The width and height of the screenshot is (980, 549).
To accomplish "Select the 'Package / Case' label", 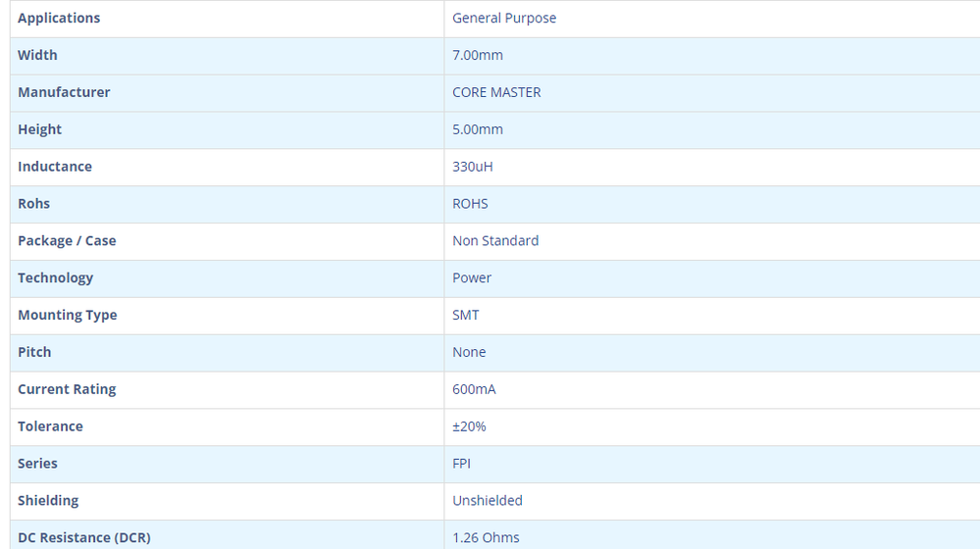I will (67, 241).
